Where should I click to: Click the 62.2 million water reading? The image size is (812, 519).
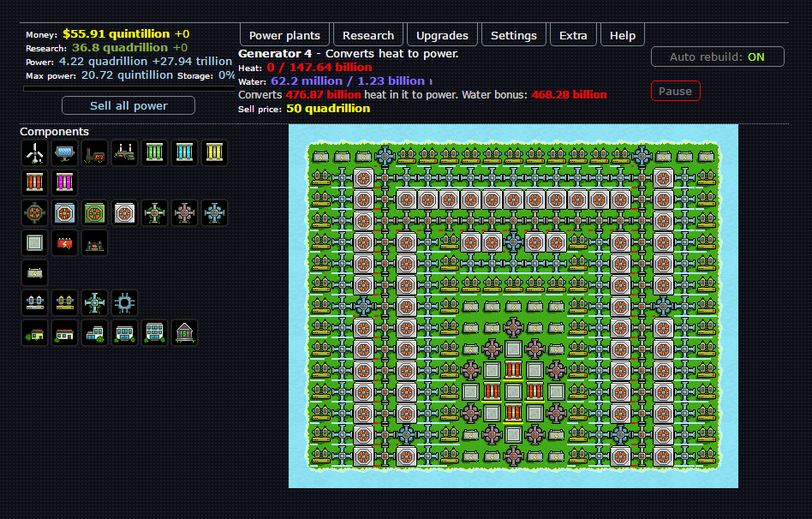click(x=306, y=81)
